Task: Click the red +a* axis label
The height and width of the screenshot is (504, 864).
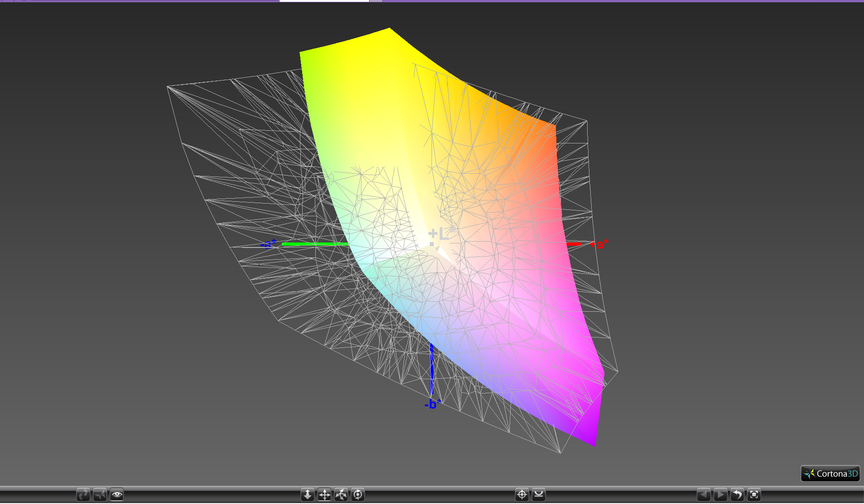Action: tap(599, 244)
